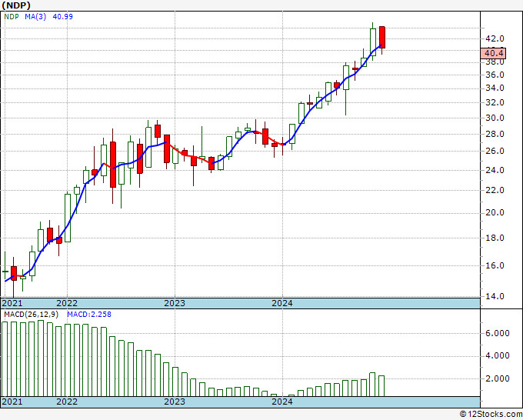Click the highlighted 40.4 current price tag

[493, 53]
